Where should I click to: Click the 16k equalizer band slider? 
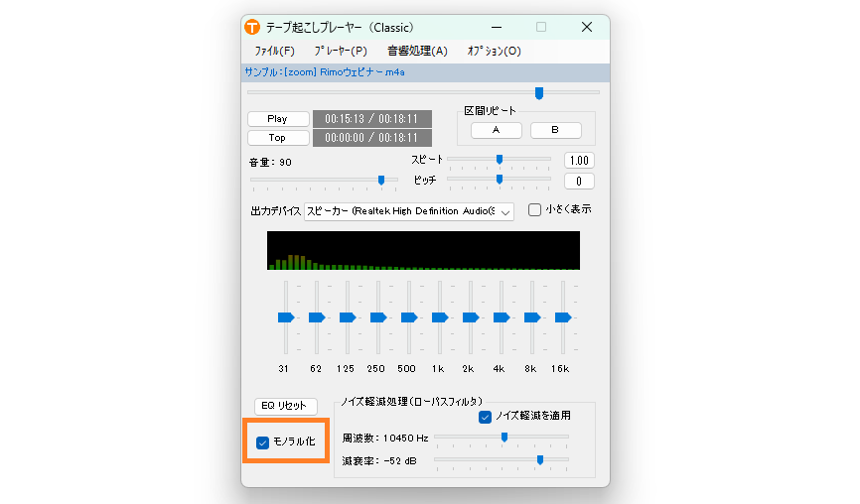562,317
